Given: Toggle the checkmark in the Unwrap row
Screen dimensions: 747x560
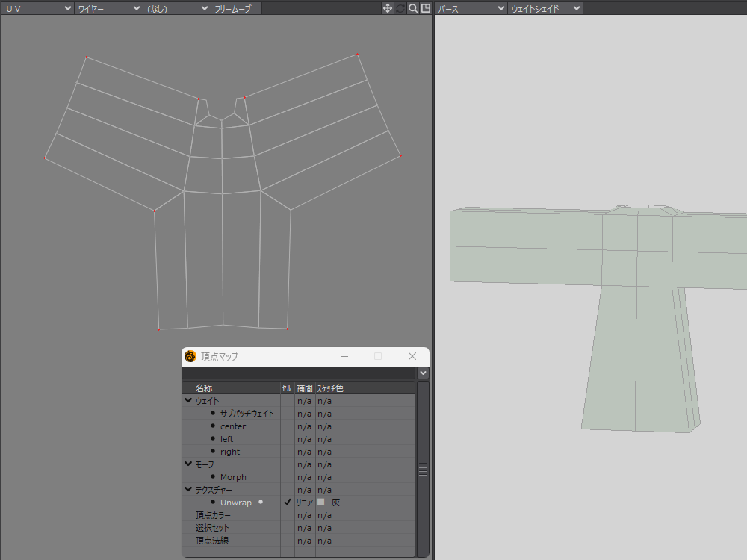Looking at the screenshot, I should 287,503.
